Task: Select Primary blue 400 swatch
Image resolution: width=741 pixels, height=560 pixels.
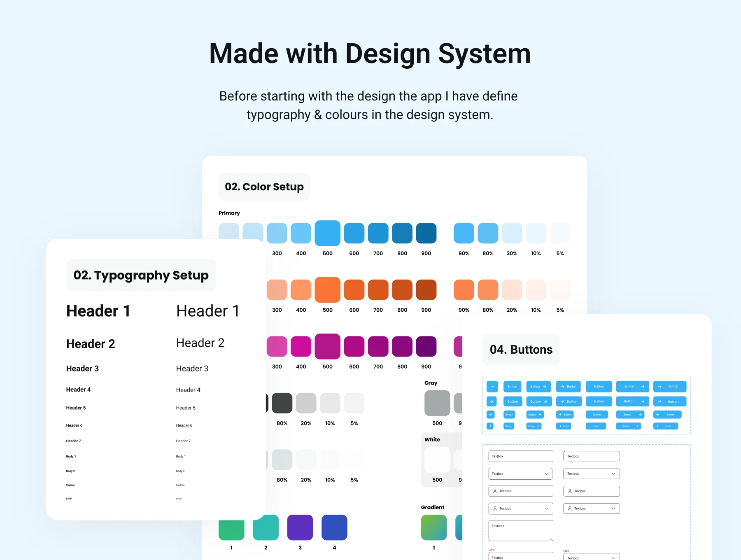Action: point(301,233)
